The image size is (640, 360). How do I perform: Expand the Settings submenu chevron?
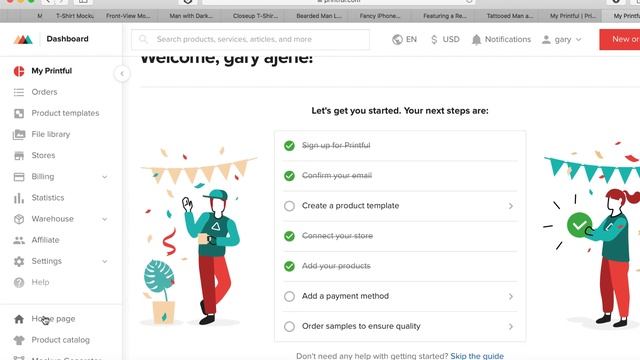105,262
